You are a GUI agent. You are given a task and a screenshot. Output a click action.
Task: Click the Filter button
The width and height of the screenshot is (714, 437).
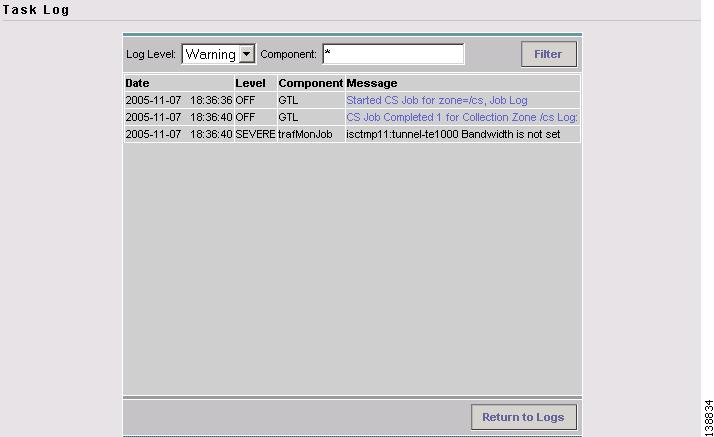549,54
